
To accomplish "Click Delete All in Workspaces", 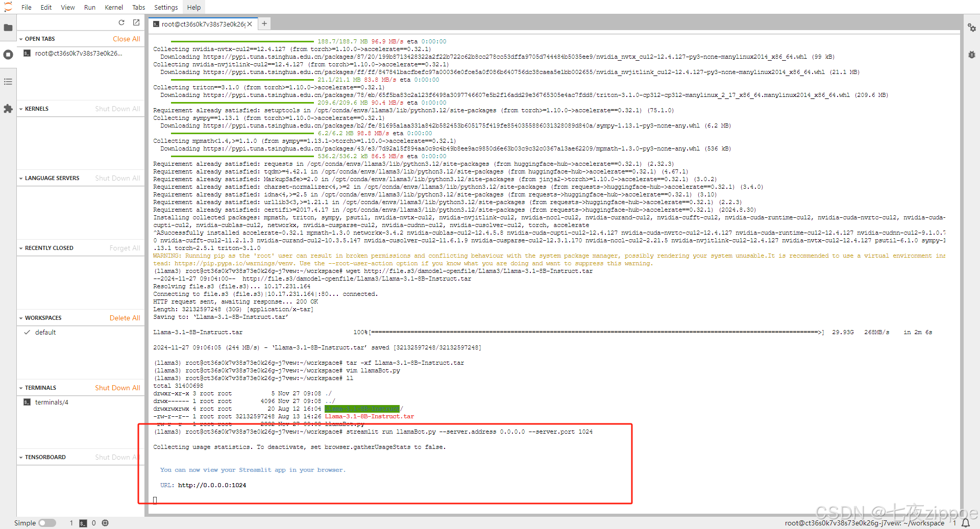I will click(x=125, y=318).
